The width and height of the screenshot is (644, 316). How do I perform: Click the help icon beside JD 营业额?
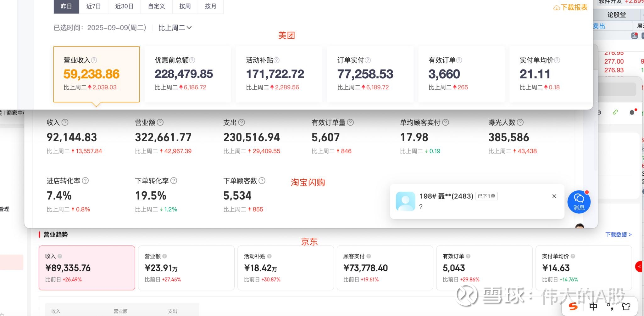point(164,256)
